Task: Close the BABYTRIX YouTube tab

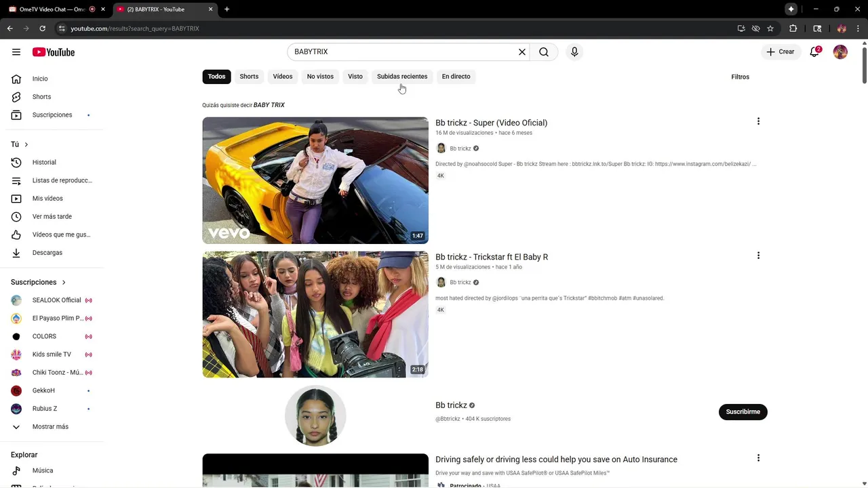Action: click(210, 9)
